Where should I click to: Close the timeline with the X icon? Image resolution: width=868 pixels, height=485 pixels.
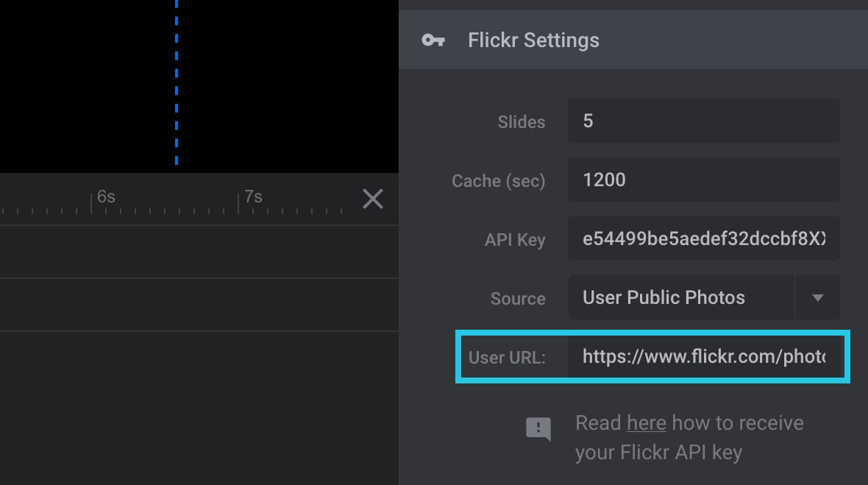372,198
